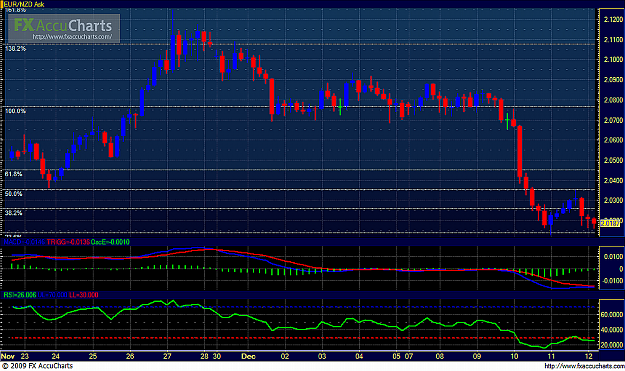Click the 2.1200 price axis label
Screen dimensions: 625x371
[x=613, y=20]
